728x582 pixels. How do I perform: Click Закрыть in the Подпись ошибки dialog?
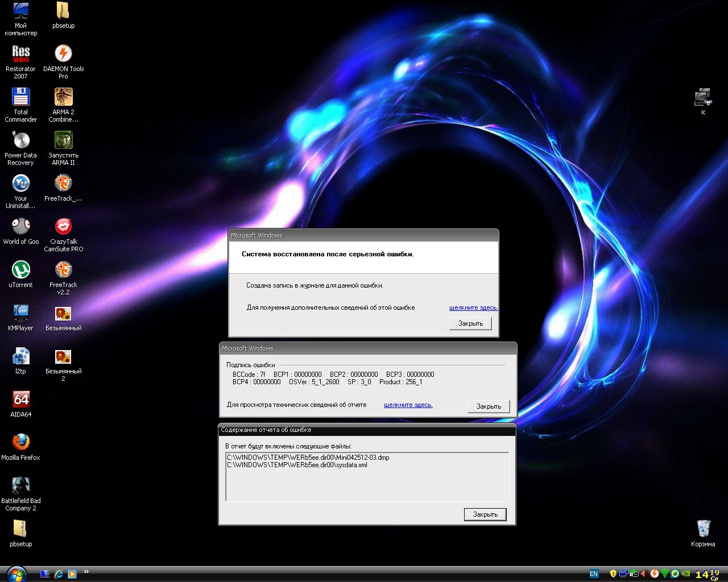[489, 406]
